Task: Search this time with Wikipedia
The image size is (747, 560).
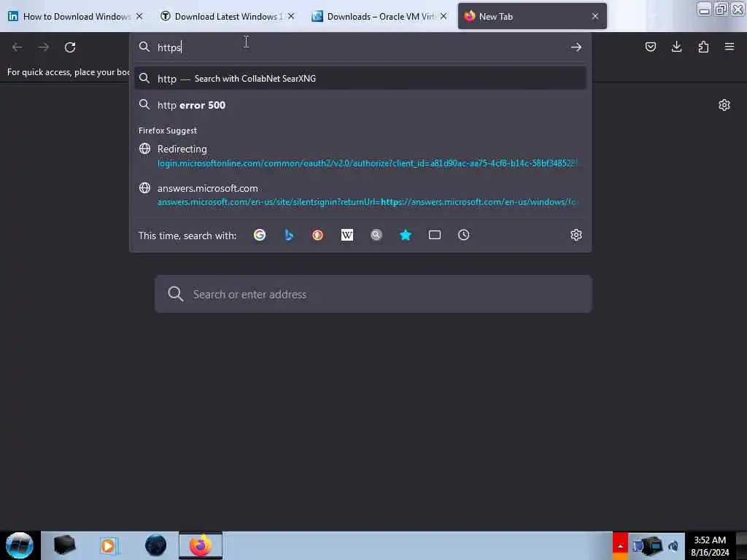Action: pos(347,235)
